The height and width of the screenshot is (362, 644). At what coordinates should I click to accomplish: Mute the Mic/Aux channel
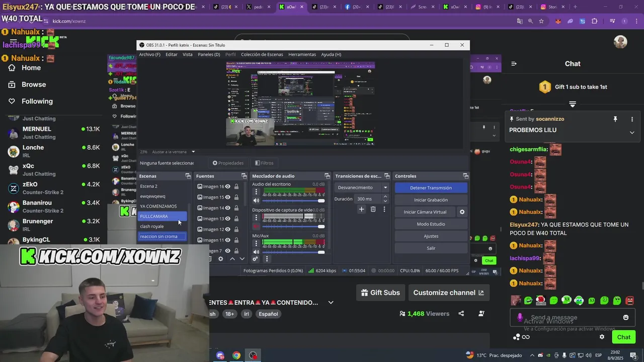[x=256, y=252]
